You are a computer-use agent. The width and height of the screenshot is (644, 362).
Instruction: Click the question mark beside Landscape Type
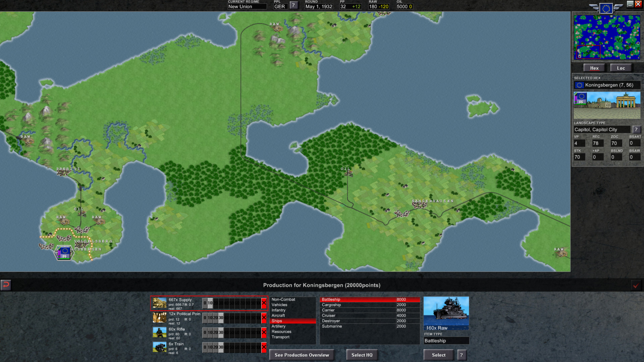(x=636, y=129)
